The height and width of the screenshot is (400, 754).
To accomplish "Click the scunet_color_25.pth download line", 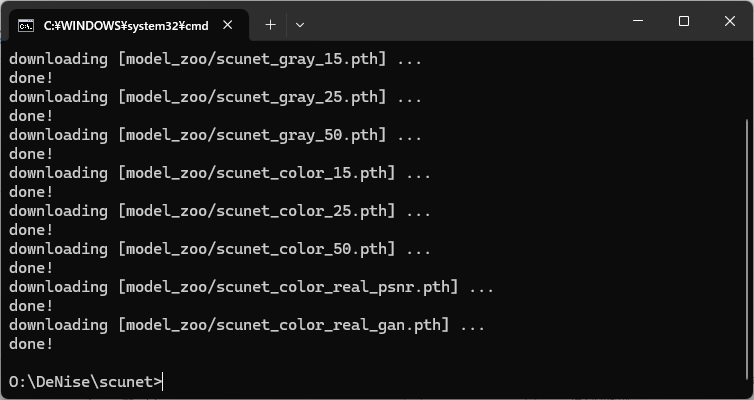I will 219,211.
